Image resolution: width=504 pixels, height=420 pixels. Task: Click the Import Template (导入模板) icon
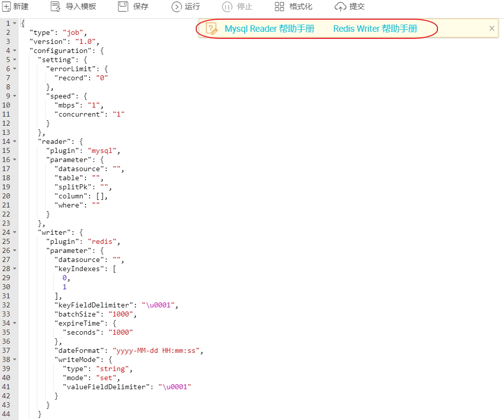tap(55, 7)
